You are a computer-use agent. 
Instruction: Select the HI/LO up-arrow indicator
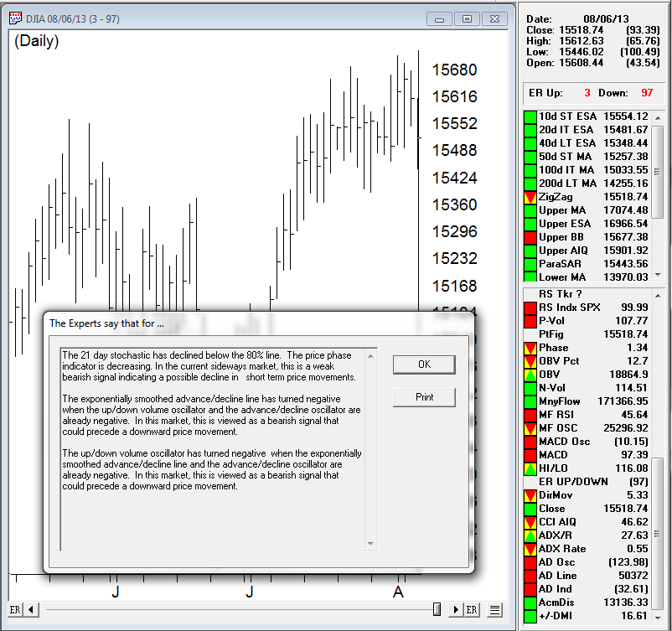click(x=530, y=468)
